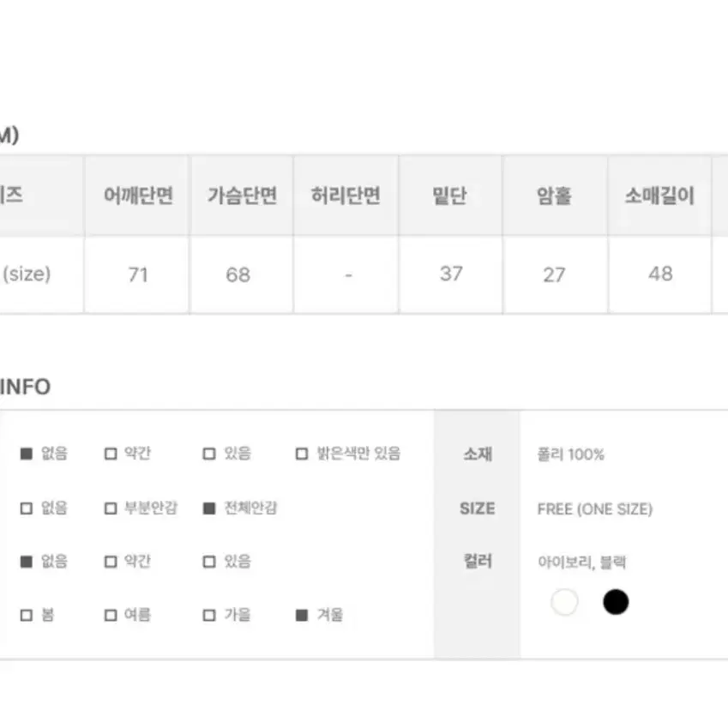Tick the 가을 season checkbox
The height and width of the screenshot is (728, 728).
pos(209,615)
